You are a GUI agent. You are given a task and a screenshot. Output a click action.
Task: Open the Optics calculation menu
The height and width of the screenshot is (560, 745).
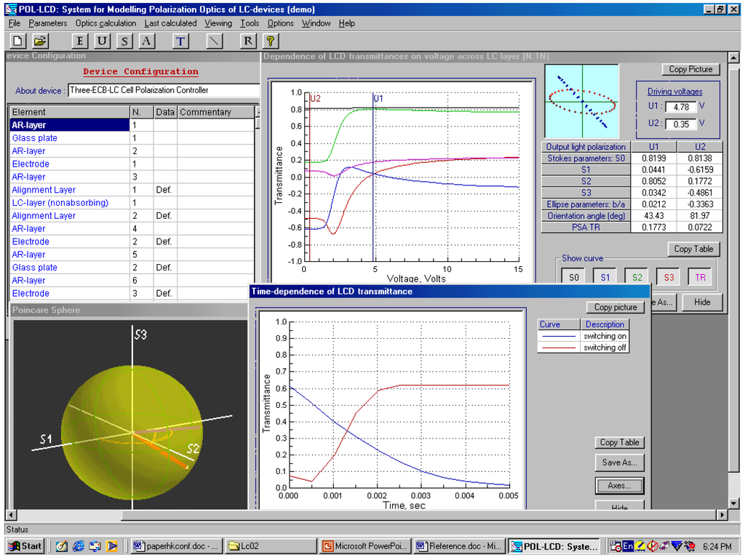point(105,23)
